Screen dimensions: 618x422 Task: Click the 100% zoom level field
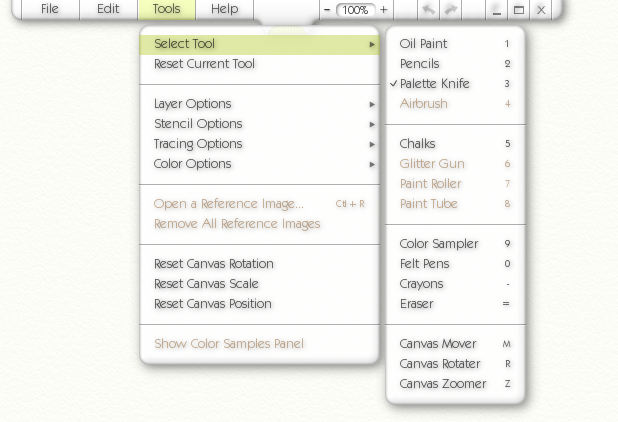click(355, 9)
